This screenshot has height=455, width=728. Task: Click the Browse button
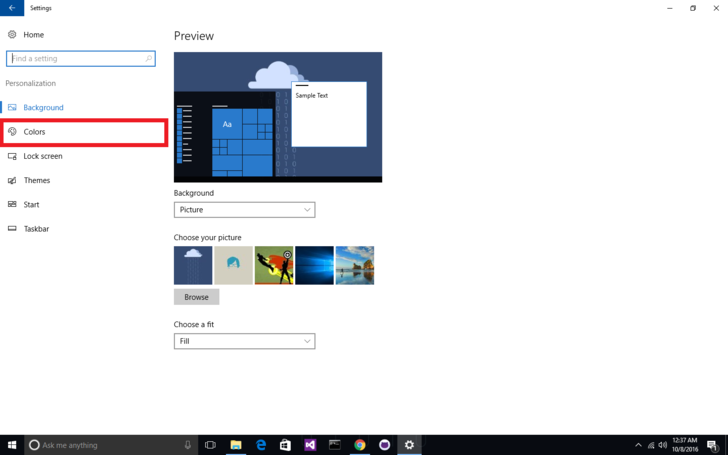coord(196,297)
